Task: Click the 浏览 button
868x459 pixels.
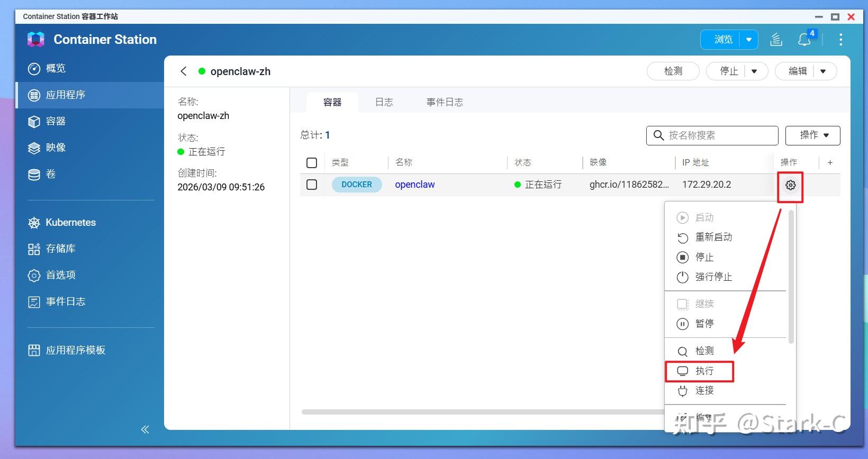Action: (x=723, y=40)
